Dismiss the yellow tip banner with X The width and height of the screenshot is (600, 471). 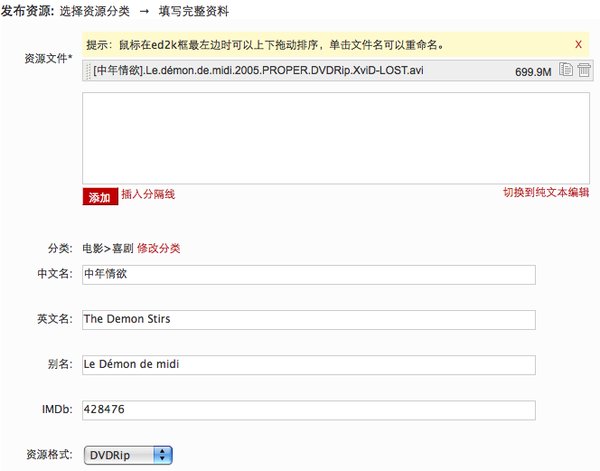[x=578, y=45]
